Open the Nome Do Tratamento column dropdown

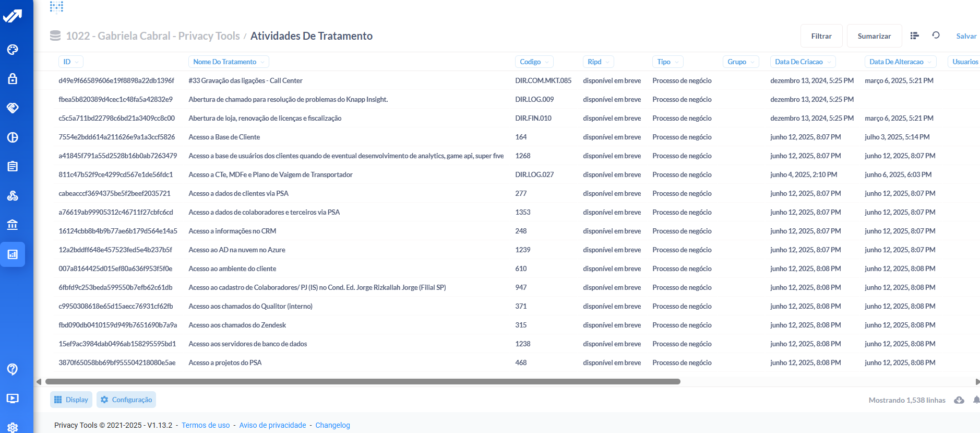(229, 62)
